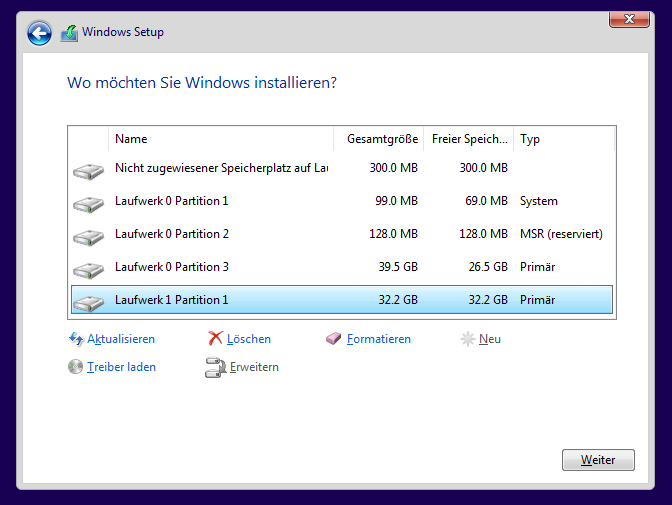
Task: Click drive icon of Laufwerk 0 Partition 3
Action: pyautogui.click(x=88, y=271)
